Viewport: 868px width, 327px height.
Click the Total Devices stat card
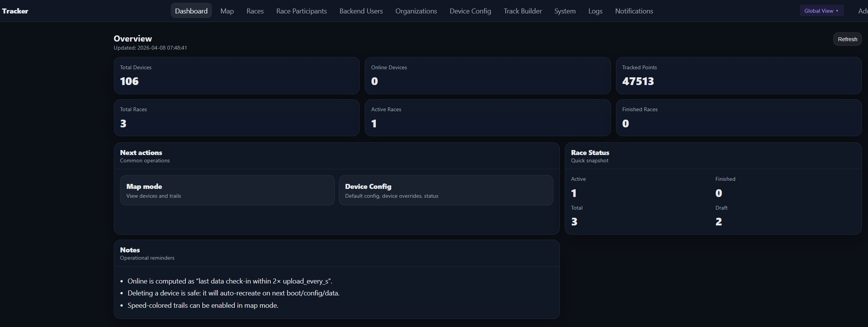click(237, 76)
